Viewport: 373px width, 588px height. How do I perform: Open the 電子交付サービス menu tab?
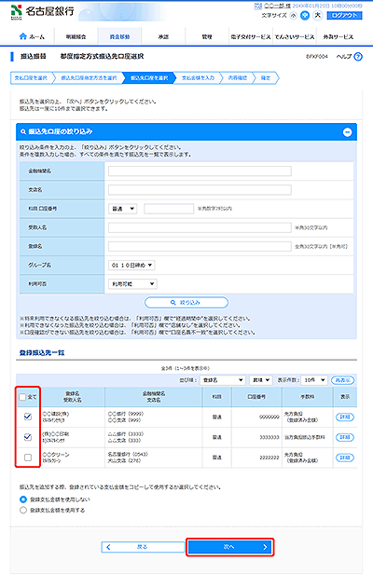point(251,36)
